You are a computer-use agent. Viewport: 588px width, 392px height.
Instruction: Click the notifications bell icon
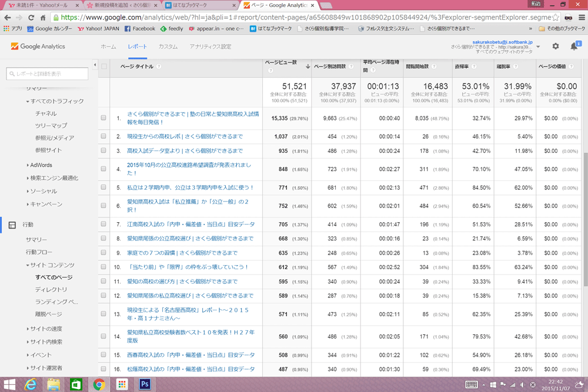574,46
